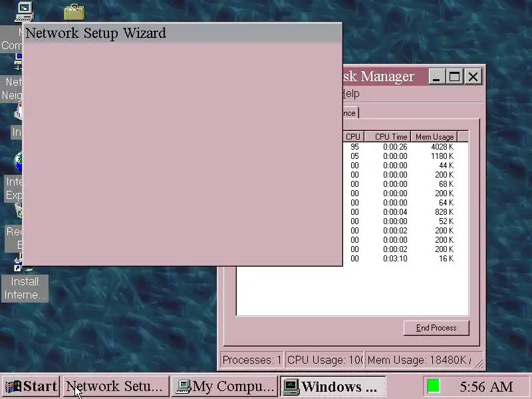Minimize the Task Manager window

pos(437,76)
